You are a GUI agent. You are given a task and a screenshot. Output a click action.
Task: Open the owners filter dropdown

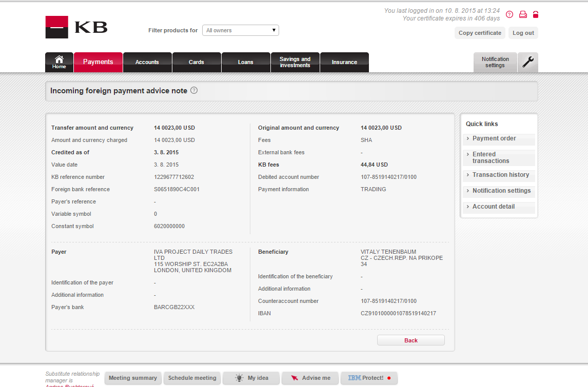pyautogui.click(x=240, y=30)
